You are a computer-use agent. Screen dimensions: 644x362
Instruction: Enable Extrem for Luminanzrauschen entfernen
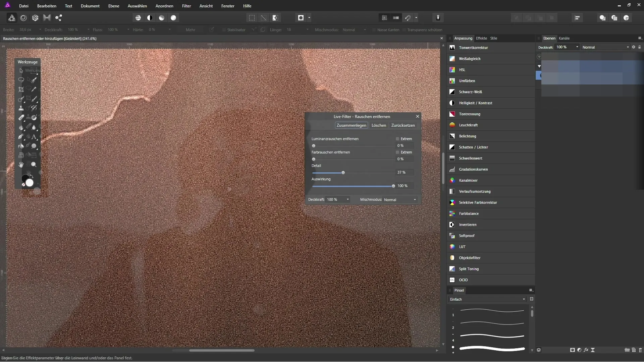[397, 139]
